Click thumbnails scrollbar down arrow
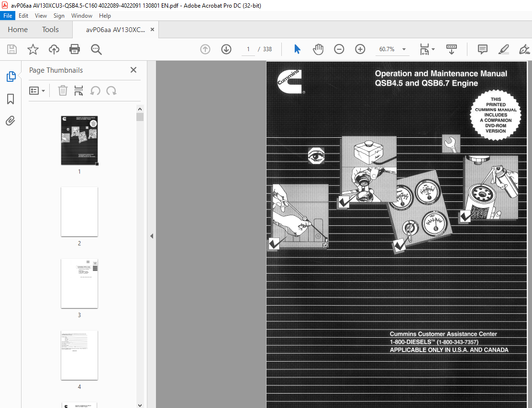 140,405
